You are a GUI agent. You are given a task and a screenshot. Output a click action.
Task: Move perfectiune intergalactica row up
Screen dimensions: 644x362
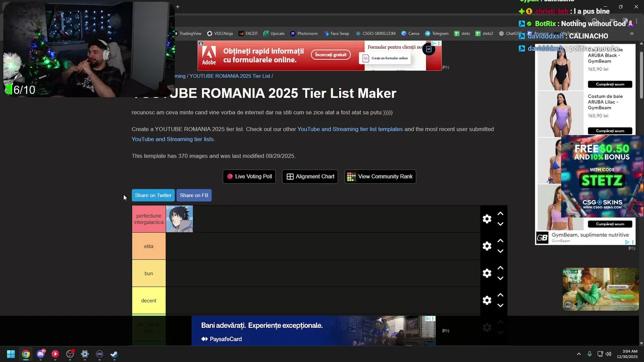pyautogui.click(x=500, y=214)
